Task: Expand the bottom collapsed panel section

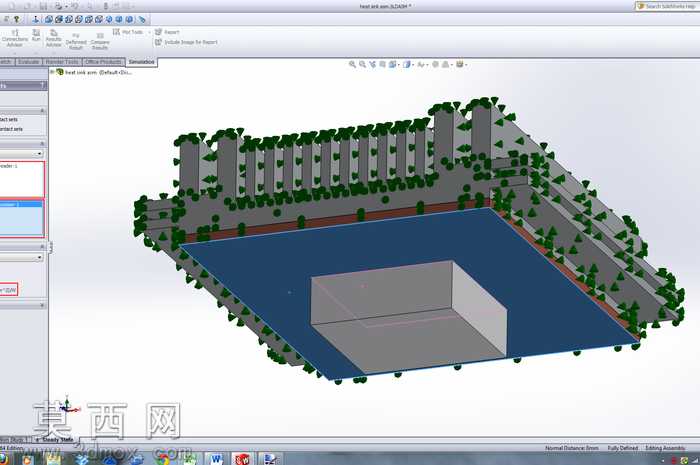Action: [42, 305]
